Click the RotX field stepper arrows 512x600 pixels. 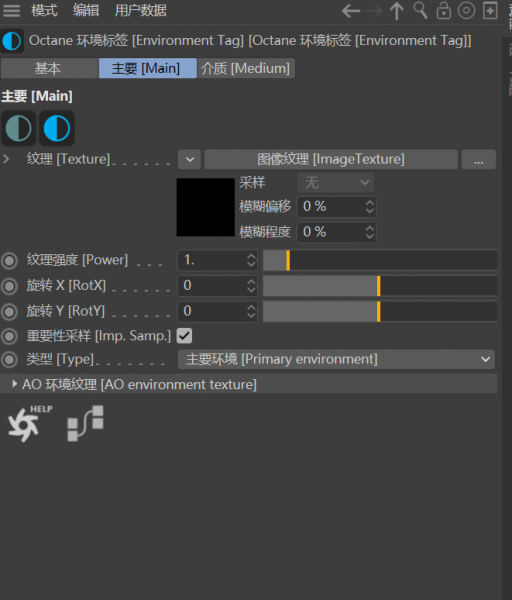(251, 285)
